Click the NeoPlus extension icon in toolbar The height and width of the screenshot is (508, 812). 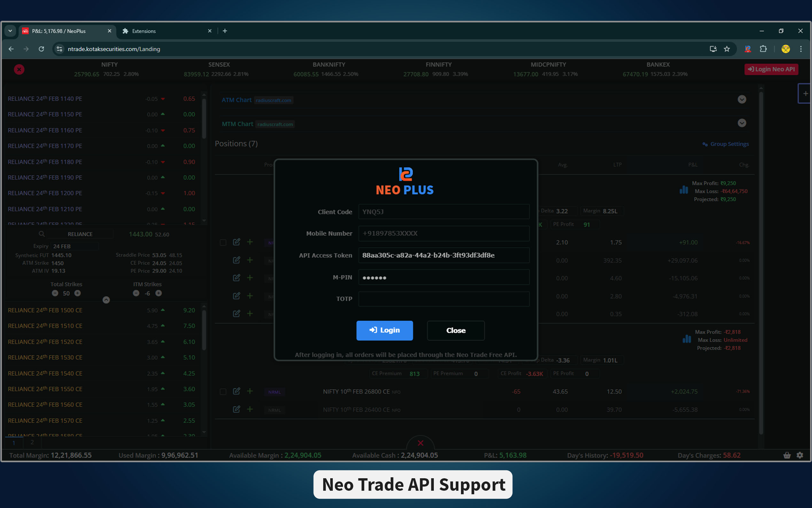click(747, 49)
